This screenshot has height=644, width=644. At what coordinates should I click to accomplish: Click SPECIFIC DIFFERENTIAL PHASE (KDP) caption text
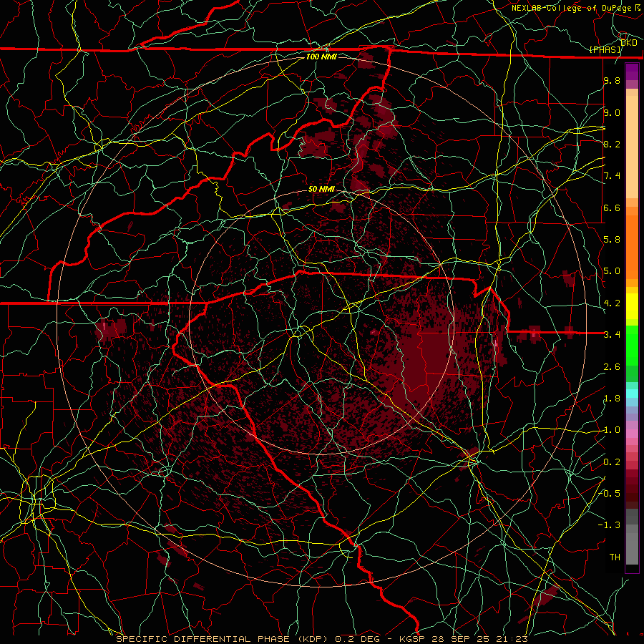click(x=222, y=639)
